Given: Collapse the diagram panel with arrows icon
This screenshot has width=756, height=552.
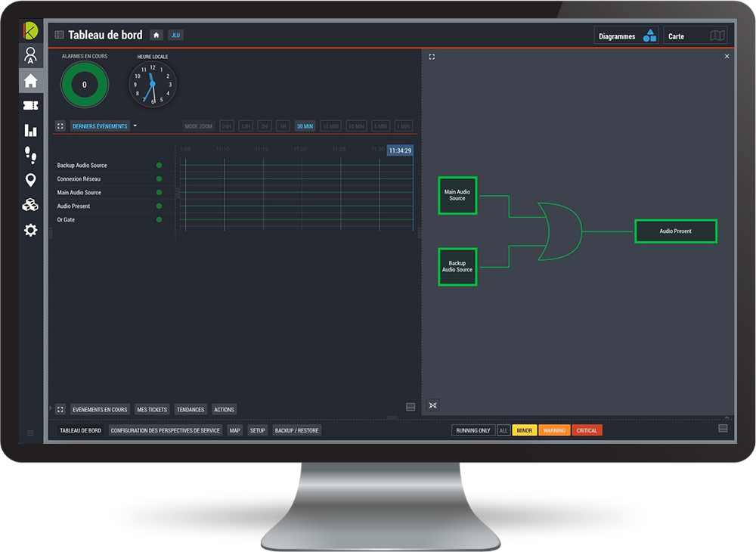Looking at the screenshot, I should click(x=432, y=405).
